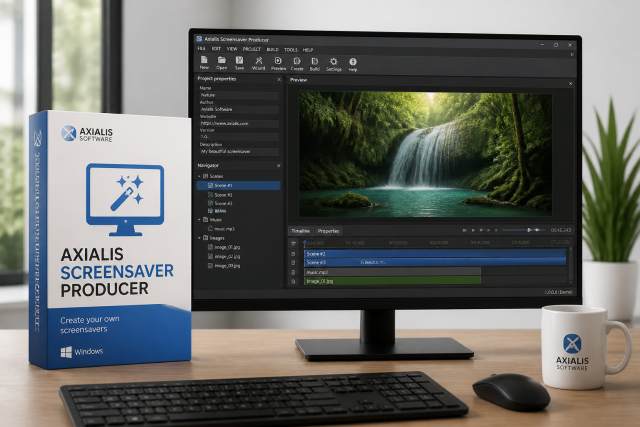Launch the Wizard tool
The width and height of the screenshot is (640, 427).
(258, 62)
